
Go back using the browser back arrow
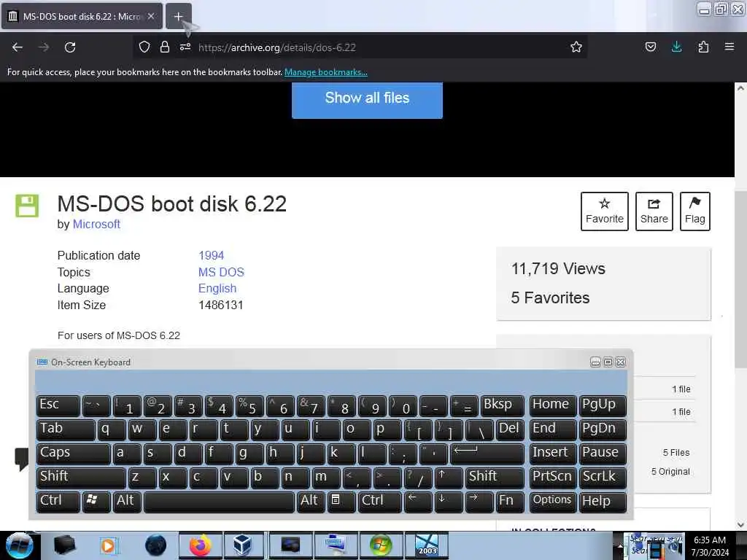pos(18,47)
